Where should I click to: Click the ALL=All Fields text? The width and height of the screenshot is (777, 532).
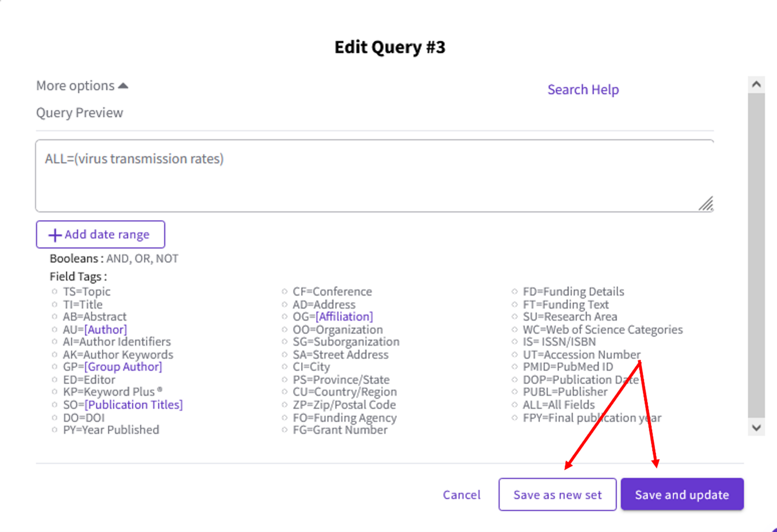[x=559, y=405]
